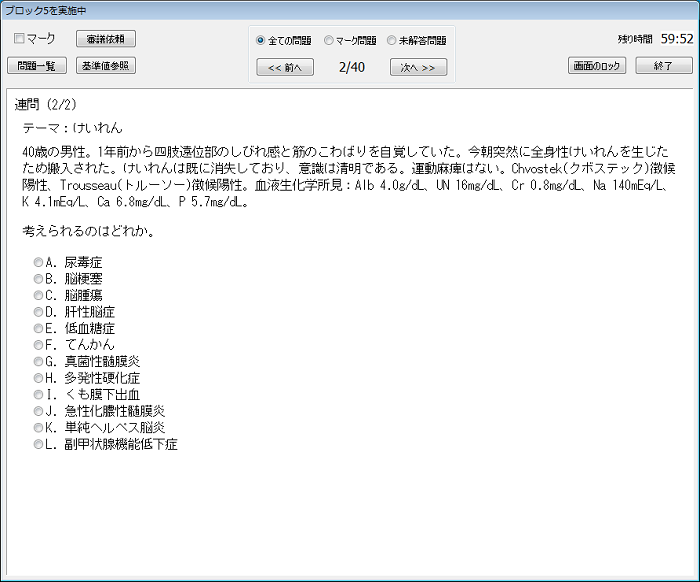Tick the マーク checkbox

click(19, 38)
